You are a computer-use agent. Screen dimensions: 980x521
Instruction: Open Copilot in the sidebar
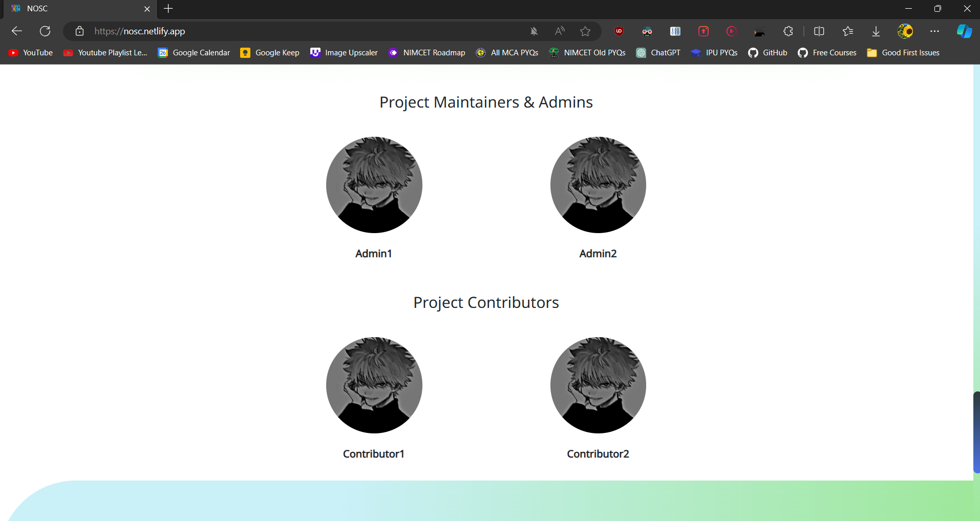(x=965, y=31)
